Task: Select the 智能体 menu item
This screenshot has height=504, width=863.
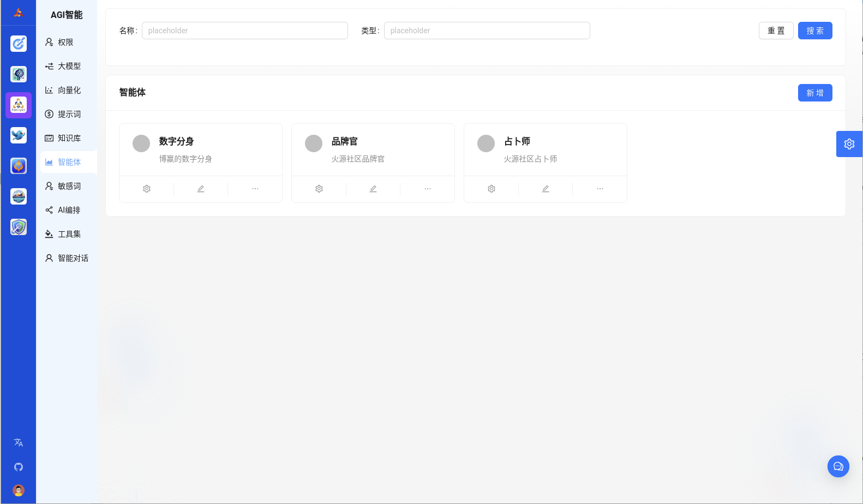Action: point(69,162)
